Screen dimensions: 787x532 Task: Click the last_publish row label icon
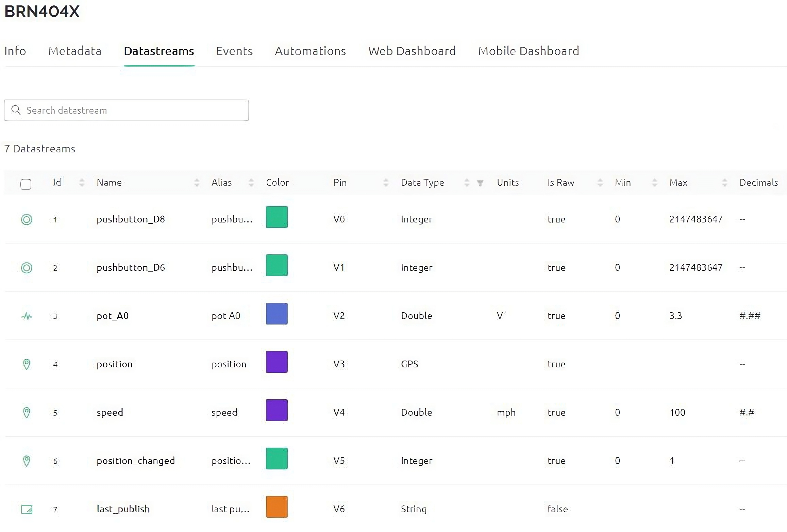pos(27,509)
